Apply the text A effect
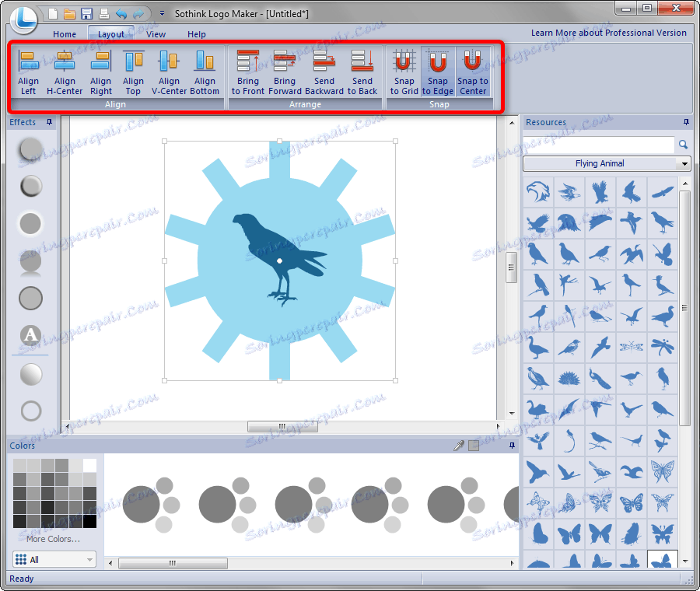 click(x=30, y=335)
